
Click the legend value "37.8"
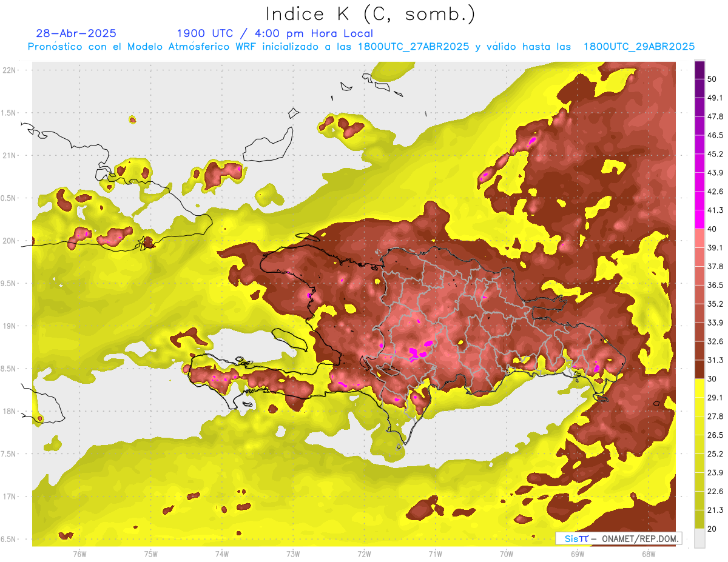pyautogui.click(x=715, y=266)
